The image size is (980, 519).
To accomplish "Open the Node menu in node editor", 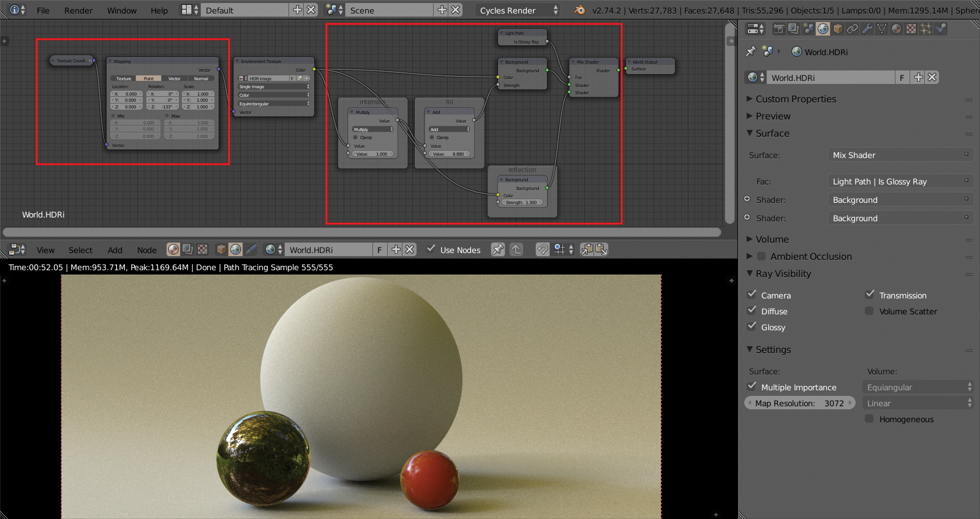I will 146,250.
